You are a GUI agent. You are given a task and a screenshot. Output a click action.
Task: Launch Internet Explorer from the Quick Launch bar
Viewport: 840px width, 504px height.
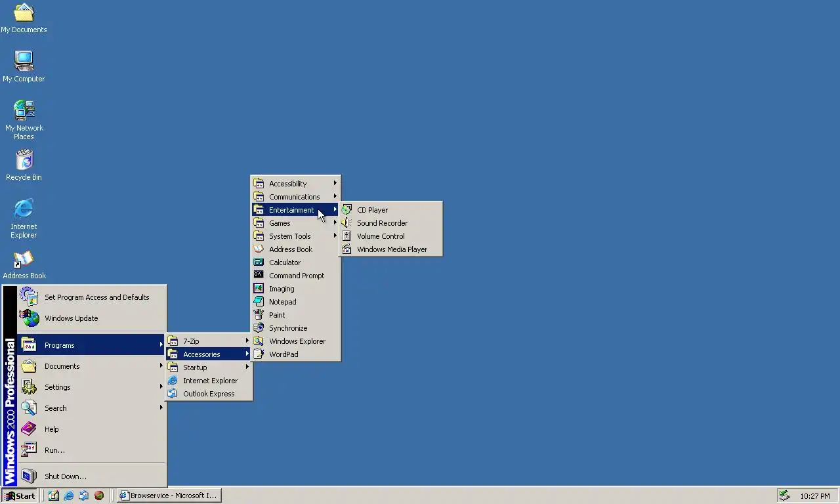(x=69, y=495)
